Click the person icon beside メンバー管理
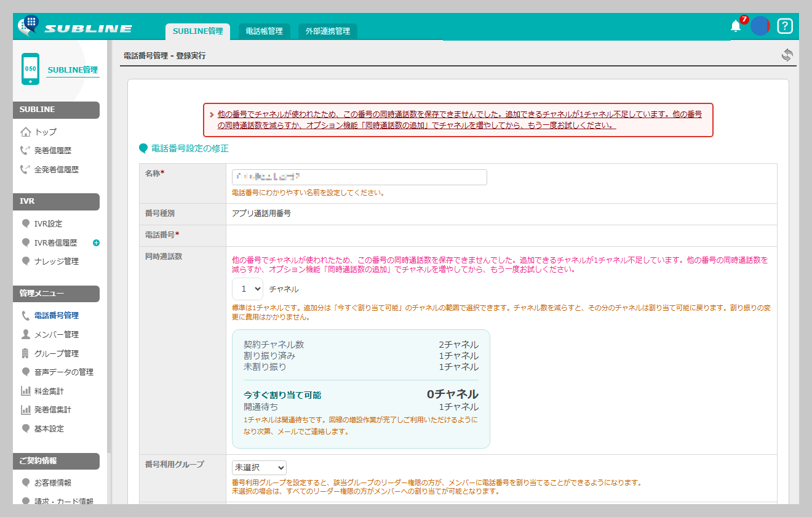Viewport: 812px width, 517px height. click(x=25, y=334)
